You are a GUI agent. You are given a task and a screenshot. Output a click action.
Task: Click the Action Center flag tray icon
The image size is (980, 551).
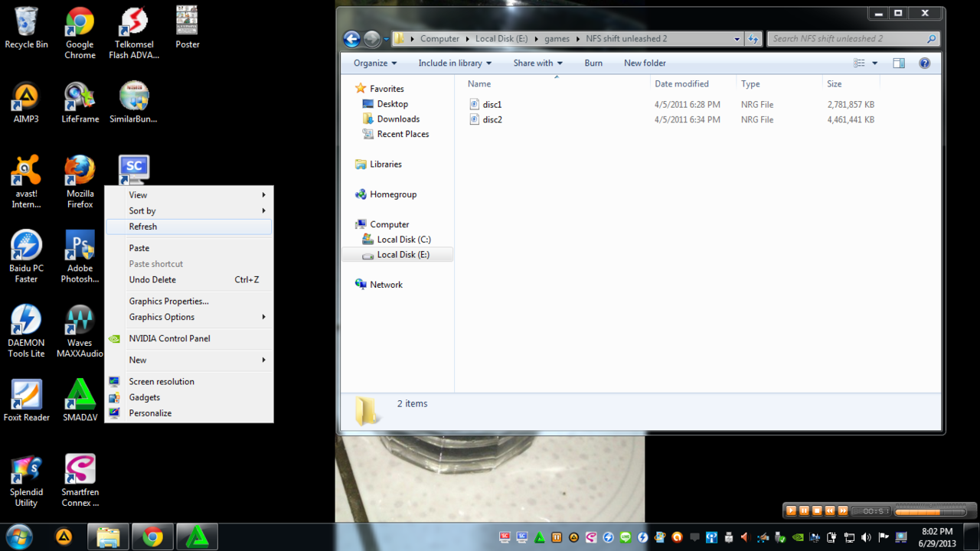(x=883, y=537)
